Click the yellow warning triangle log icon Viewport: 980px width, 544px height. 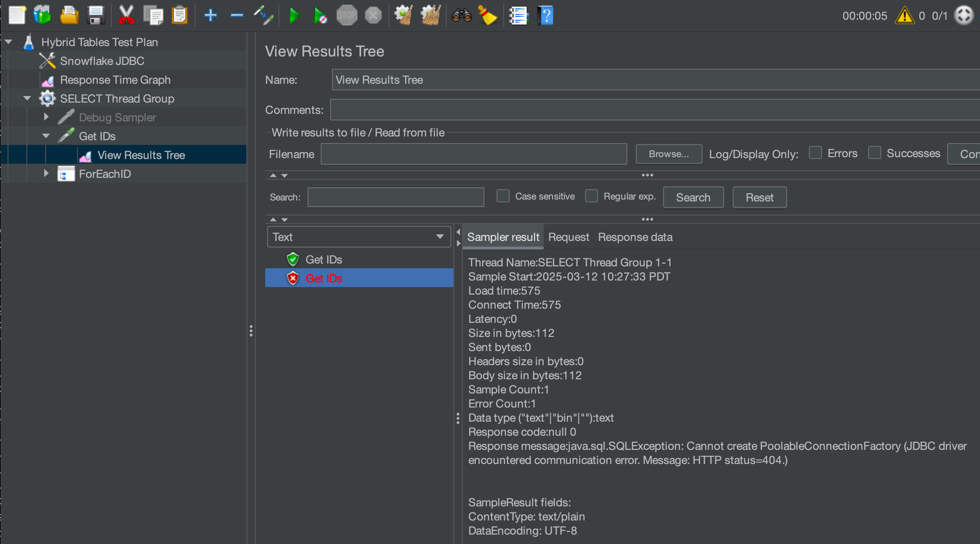[905, 16]
